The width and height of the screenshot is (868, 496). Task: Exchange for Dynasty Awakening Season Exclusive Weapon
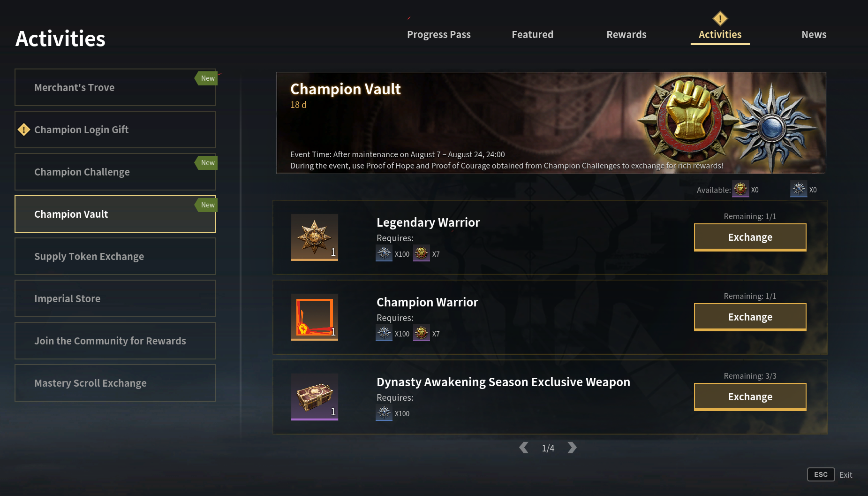[x=750, y=397]
